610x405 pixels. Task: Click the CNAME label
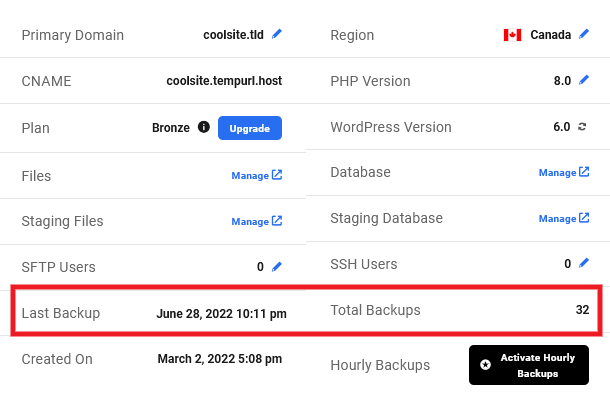click(46, 81)
